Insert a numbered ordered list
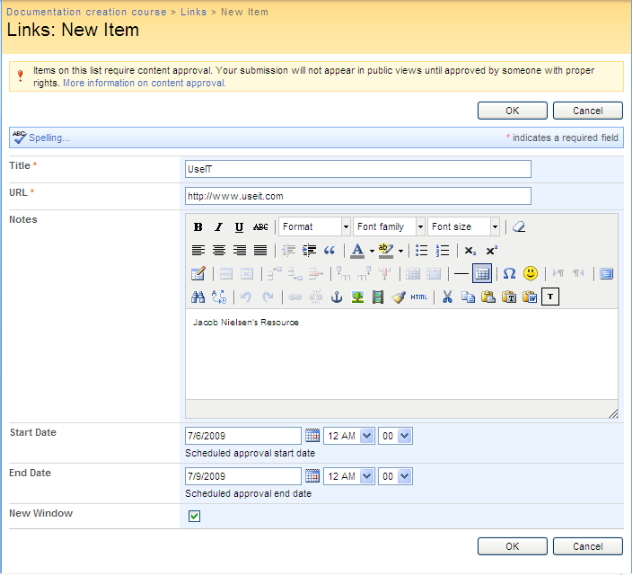Viewport: 633px width, 576px height. click(x=442, y=251)
